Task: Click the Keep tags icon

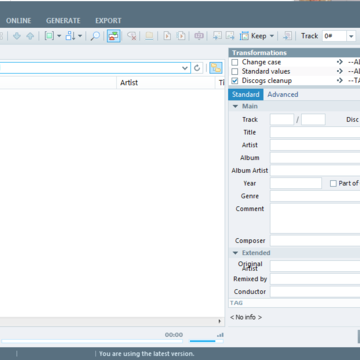Action: pos(244,36)
